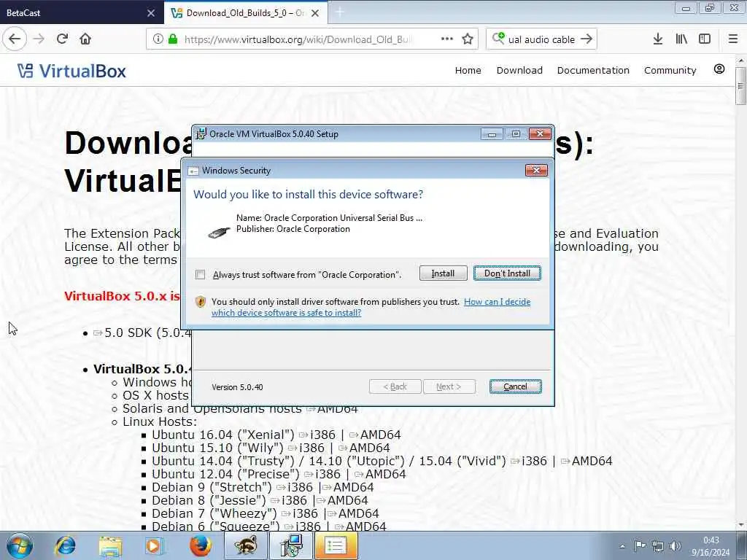Close the Download_Old_Builds_5_0 tab
The height and width of the screenshot is (560, 747).
315,13
